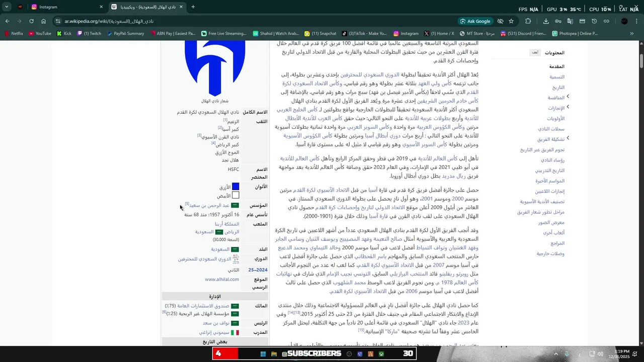Open the downloads tray
The width and height of the screenshot is (644, 362).
546,21
